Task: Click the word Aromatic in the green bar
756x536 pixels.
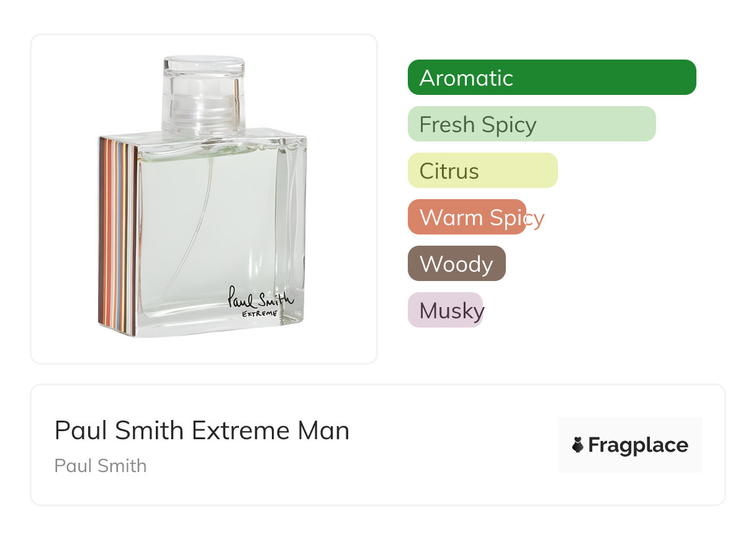Action: point(466,78)
